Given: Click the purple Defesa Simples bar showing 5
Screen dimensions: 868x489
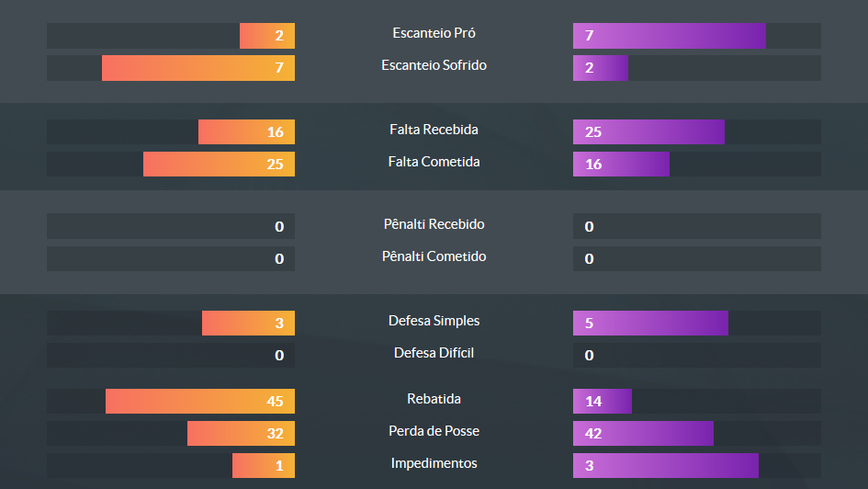Looking at the screenshot, I should pyautogui.click(x=650, y=323).
